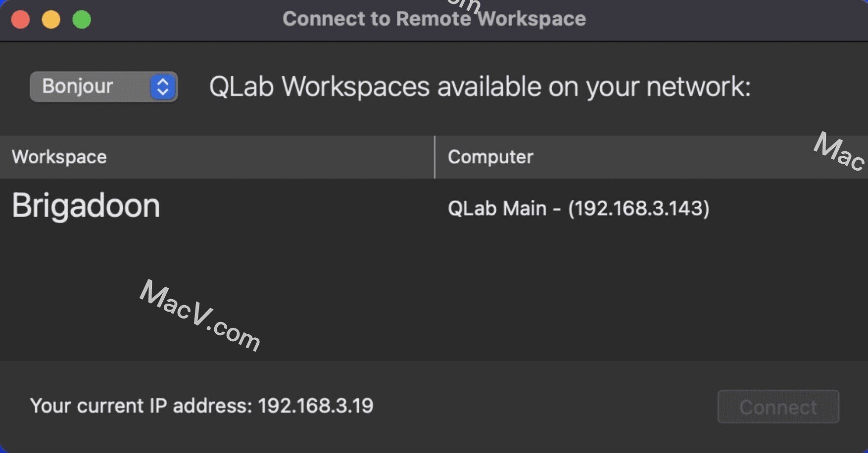Click the QLab Workspaces available heading
Image resolution: width=868 pixels, height=453 pixels.
pyautogui.click(x=480, y=87)
